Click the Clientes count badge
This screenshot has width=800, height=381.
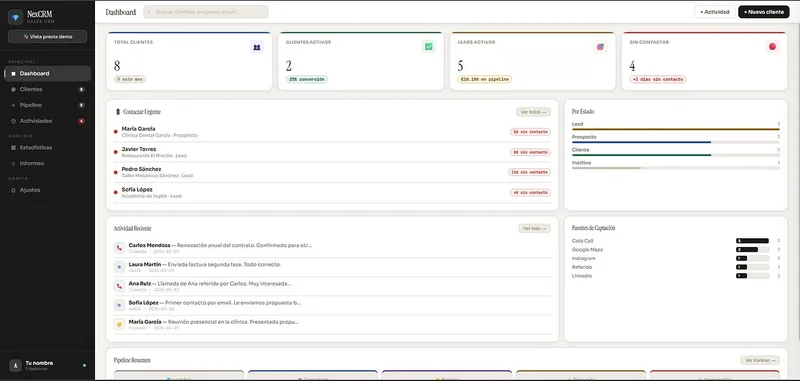click(81, 89)
